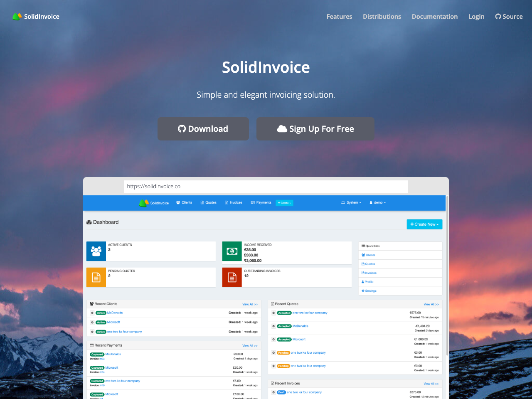This screenshot has height=399, width=532.
Task: Click the gear icon for the €675.00 accepted quote
Action: (273, 313)
